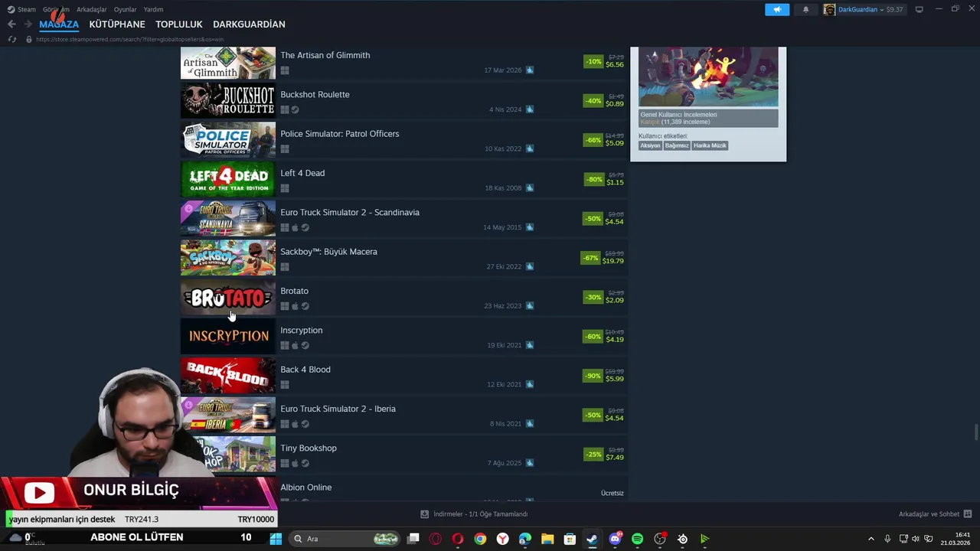980x551 pixels.
Task: Open the Buckshot Roulette thumbnail
Action: point(227,99)
